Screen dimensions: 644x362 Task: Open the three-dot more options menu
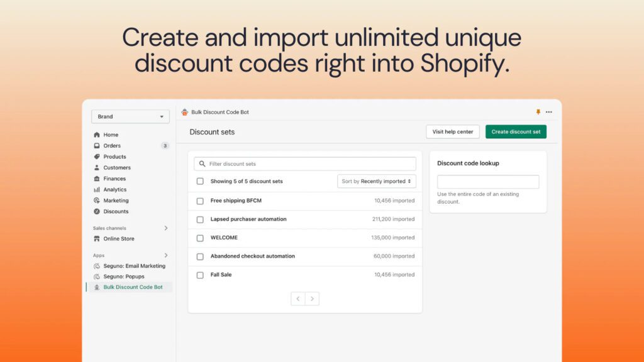pos(549,112)
